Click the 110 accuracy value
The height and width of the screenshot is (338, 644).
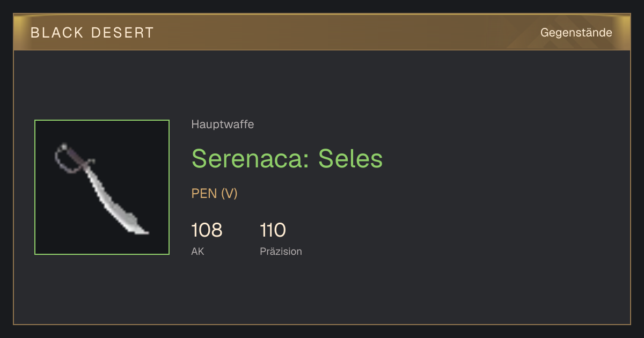(x=273, y=230)
